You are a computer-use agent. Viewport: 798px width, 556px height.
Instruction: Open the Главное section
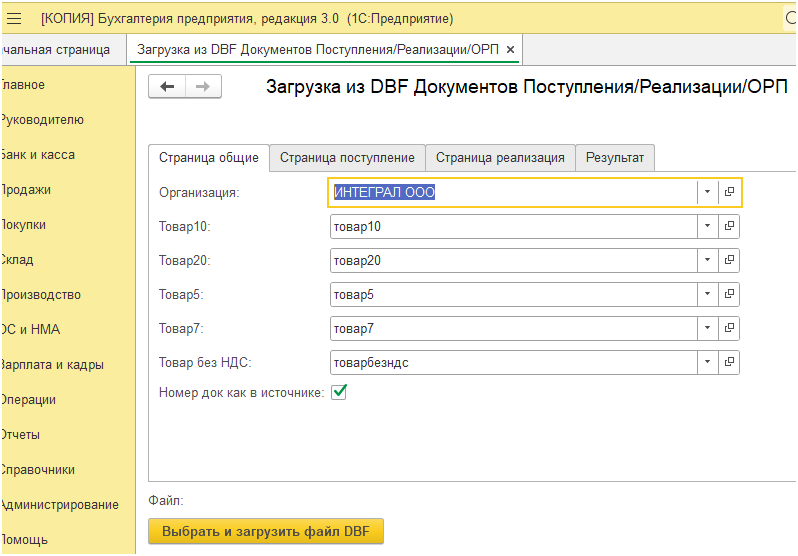click(x=22, y=85)
